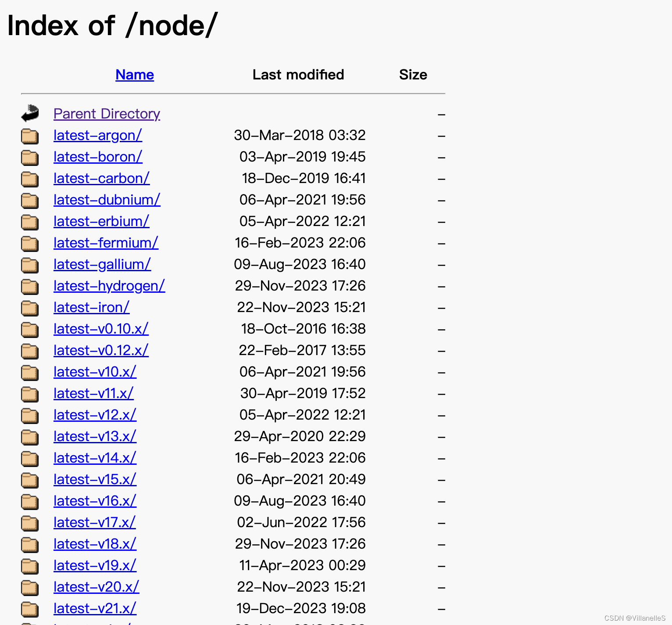The height and width of the screenshot is (625, 672).
Task: Open the latest-v20.x/ directory link
Action: (x=96, y=587)
